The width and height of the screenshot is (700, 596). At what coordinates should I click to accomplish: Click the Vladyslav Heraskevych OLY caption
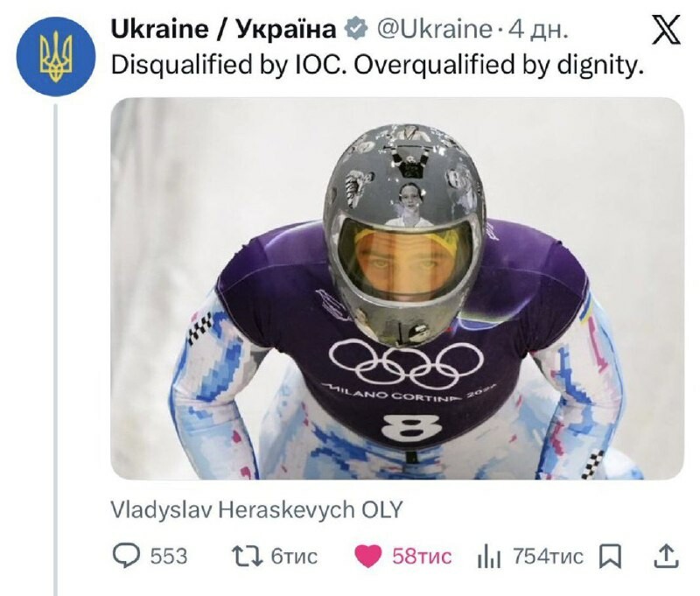[x=256, y=509]
